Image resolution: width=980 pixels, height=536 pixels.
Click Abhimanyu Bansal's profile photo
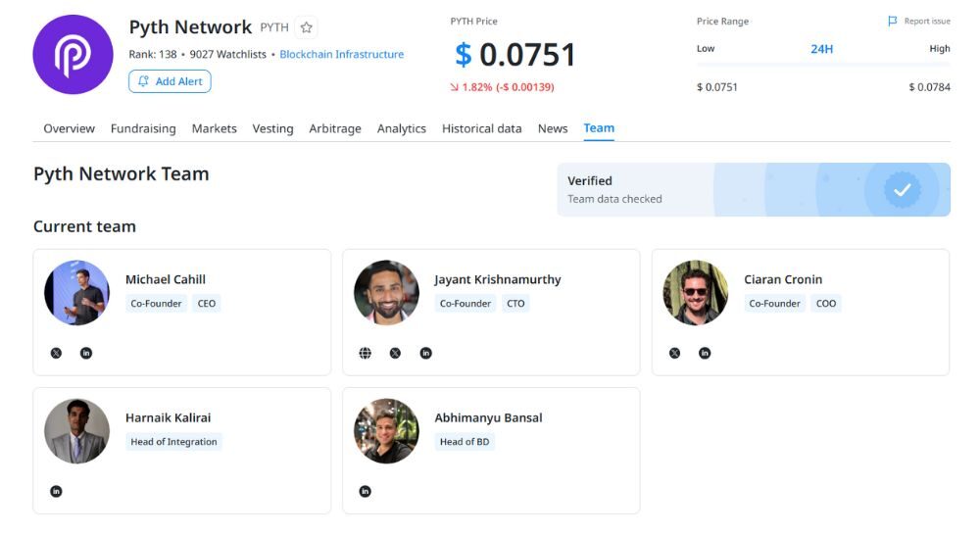click(x=386, y=431)
